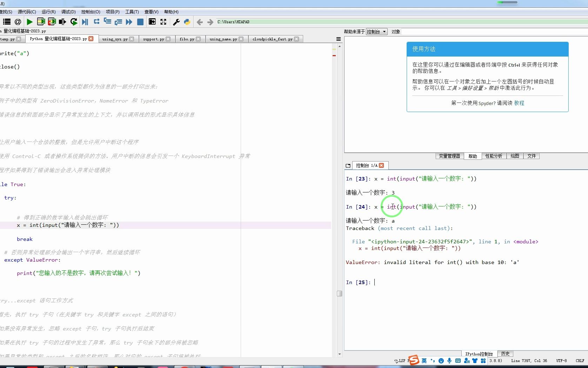This screenshot has height=368, width=588.
Task: Go back with left arrow
Action: click(x=200, y=22)
